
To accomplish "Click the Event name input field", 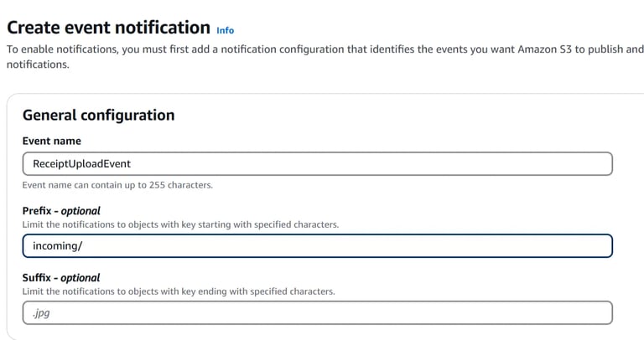I will 317,163.
